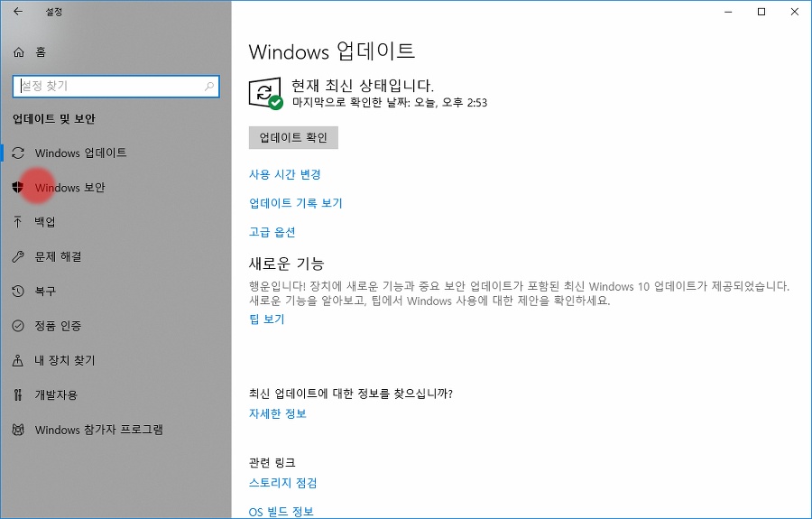This screenshot has height=519, width=812.
Task: Click the Windows 업데이트 page title
Action: pos(331,51)
